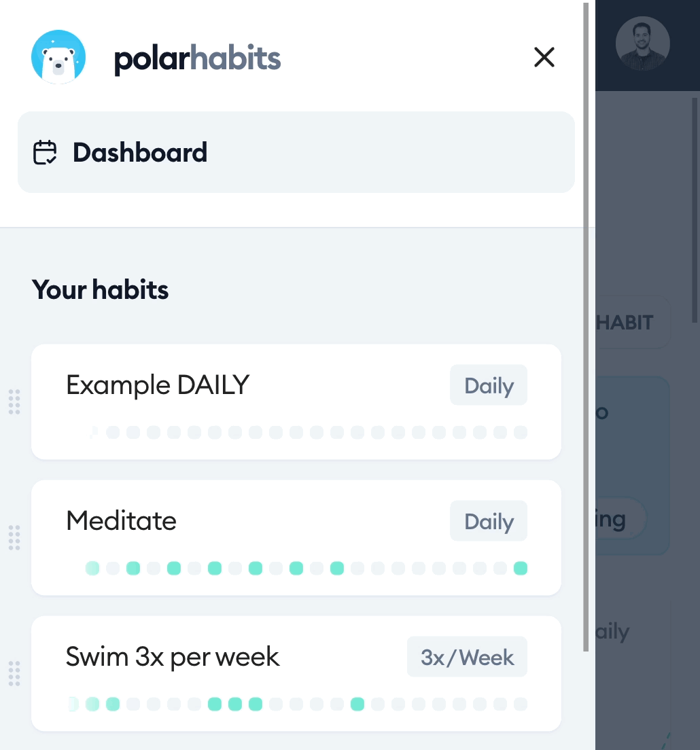Click the partially visible ADD HABIT button
The width and height of the screenshot is (700, 750).
(625, 322)
